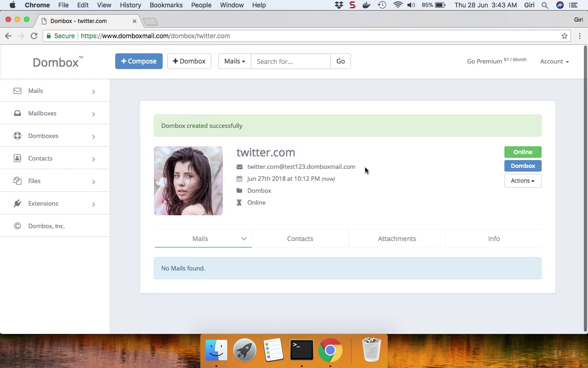588x368 pixels.
Task: Click the blue Dombox label button
Action: (x=523, y=166)
